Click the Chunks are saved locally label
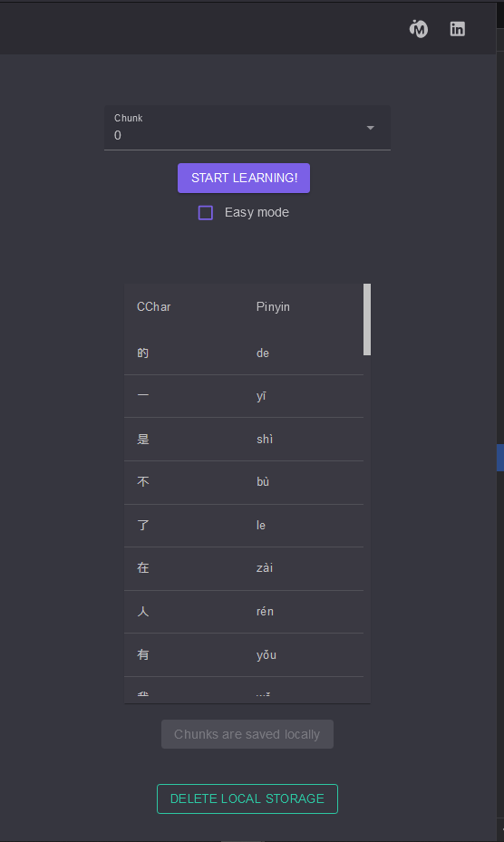This screenshot has height=842, width=504. [x=247, y=734]
